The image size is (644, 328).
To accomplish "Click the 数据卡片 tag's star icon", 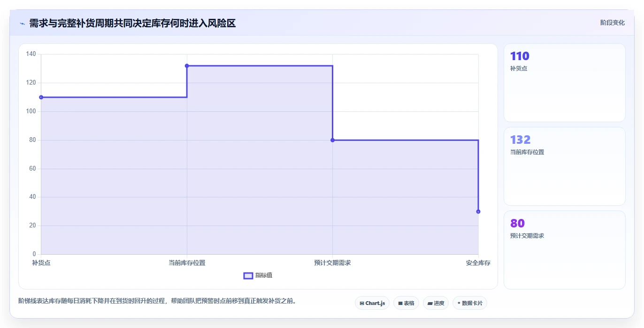I will click(x=459, y=303).
